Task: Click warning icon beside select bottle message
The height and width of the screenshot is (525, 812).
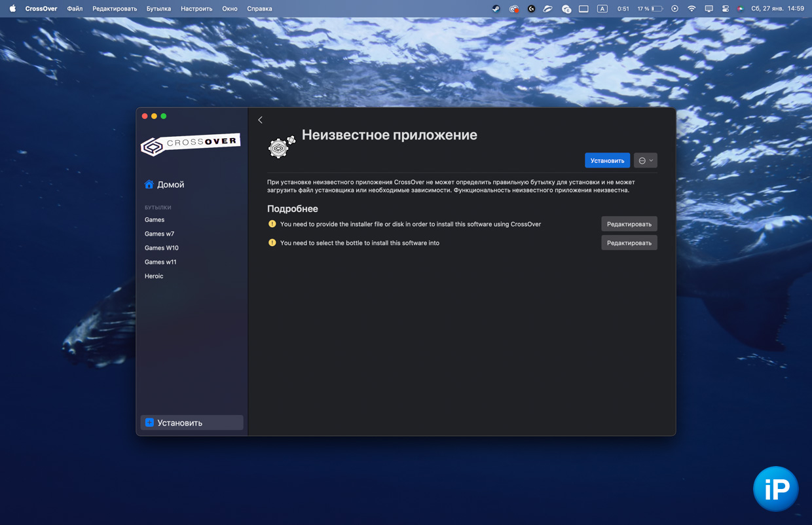Action: coord(272,243)
